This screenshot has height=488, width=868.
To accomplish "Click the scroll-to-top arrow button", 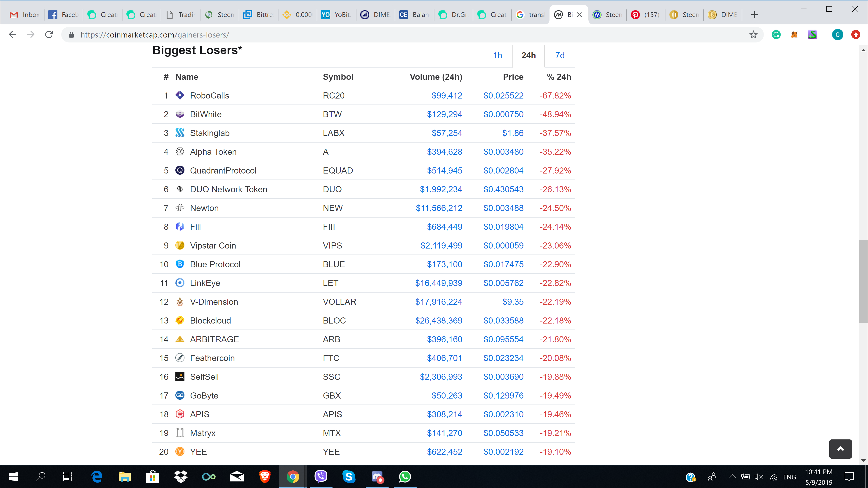I will point(840,449).
